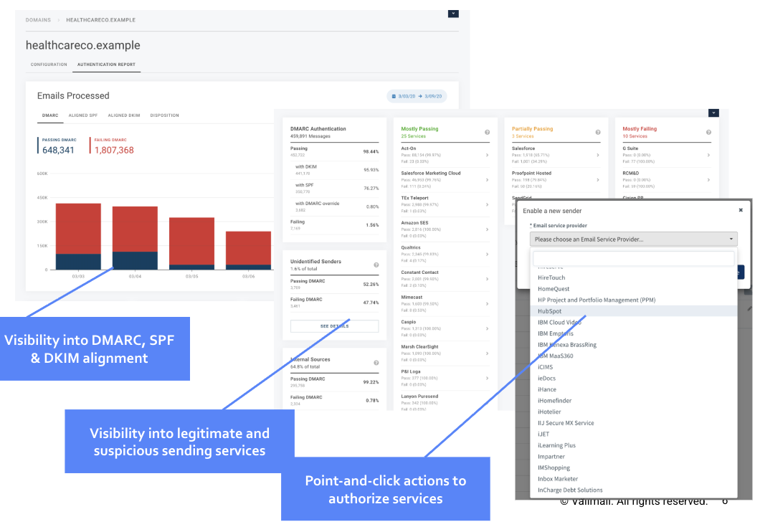The width and height of the screenshot is (760, 532).
Task: Choose HubSpot from the provider list
Action: click(x=550, y=311)
